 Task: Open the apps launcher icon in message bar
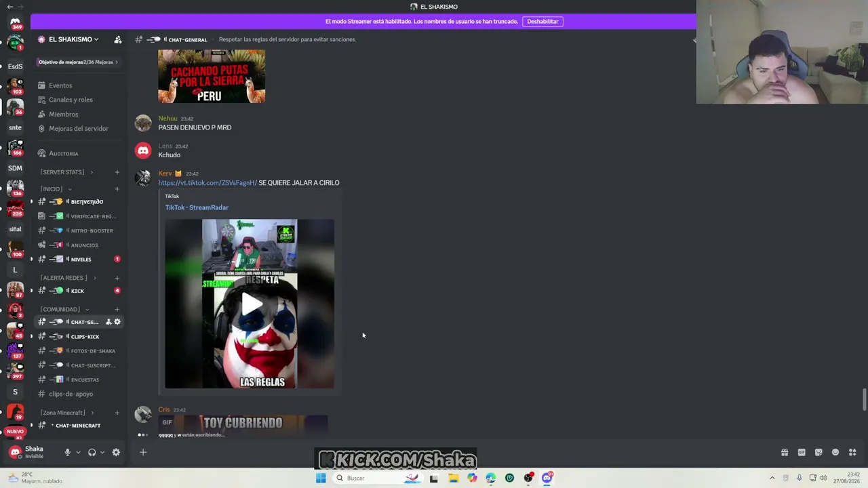coord(852,452)
